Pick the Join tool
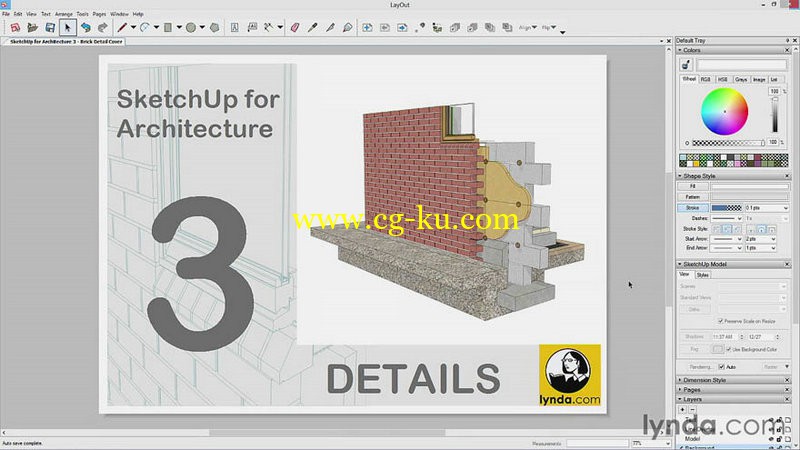Screen dimensions: 800x450 point(347,28)
